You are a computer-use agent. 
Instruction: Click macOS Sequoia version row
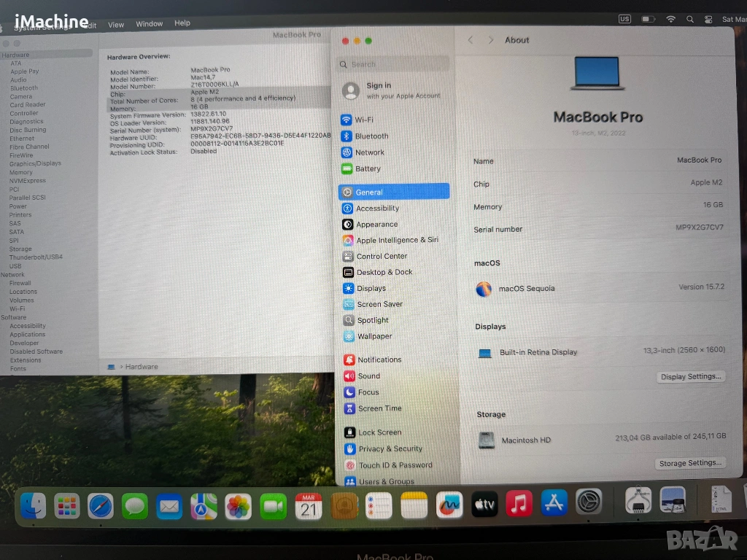pyautogui.click(x=600, y=288)
